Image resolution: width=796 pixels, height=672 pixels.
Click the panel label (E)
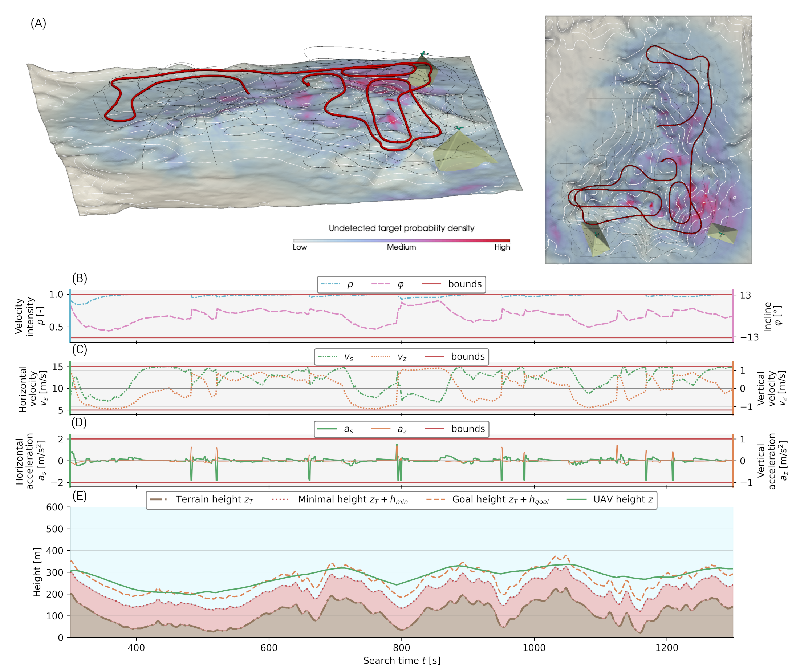(80, 495)
